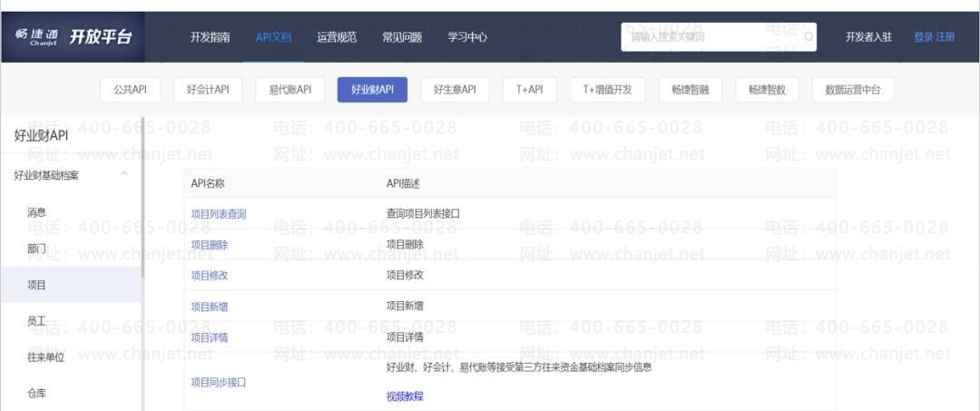Select the 畅捷智融 tab

[691, 89]
